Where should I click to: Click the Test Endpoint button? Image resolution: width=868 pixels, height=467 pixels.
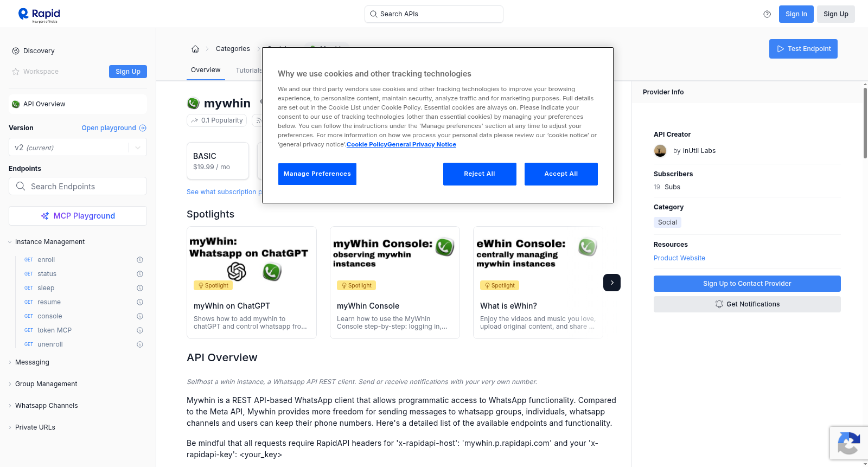pos(803,49)
